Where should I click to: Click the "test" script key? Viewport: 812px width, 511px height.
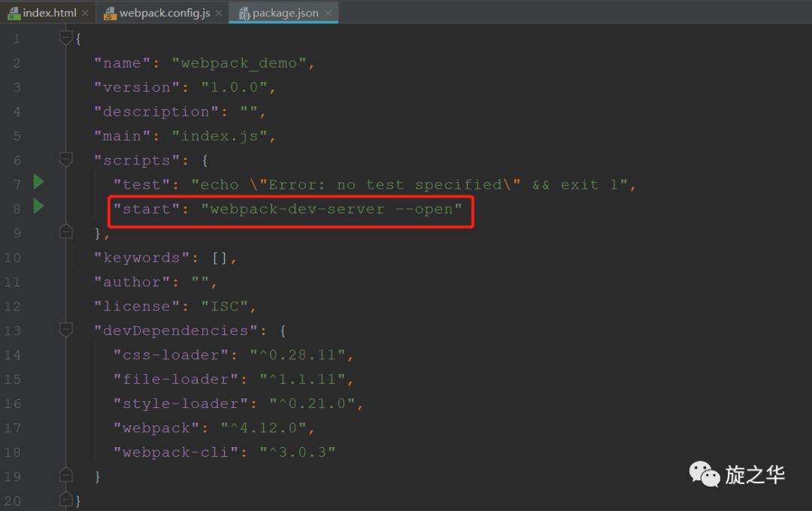[x=142, y=185]
